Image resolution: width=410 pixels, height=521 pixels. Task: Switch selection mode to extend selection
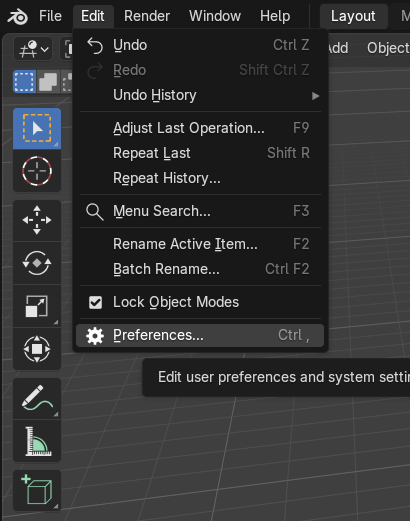[x=48, y=82]
